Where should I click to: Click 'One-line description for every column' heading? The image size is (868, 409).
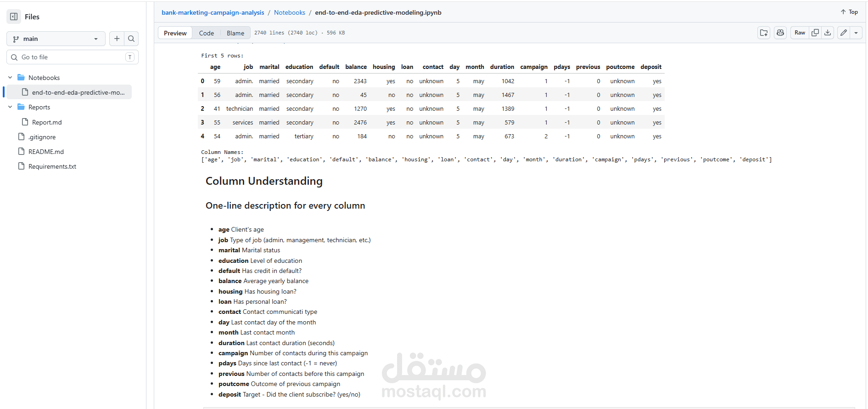[x=285, y=205]
